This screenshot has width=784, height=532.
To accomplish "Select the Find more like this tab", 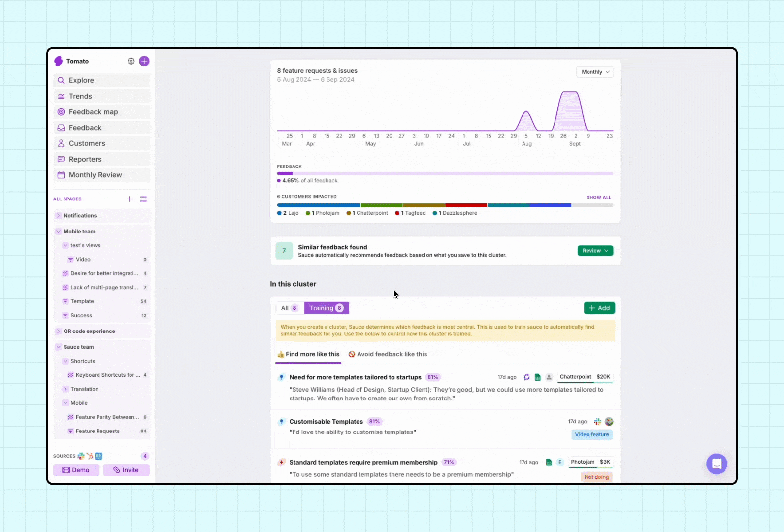I will coord(308,354).
